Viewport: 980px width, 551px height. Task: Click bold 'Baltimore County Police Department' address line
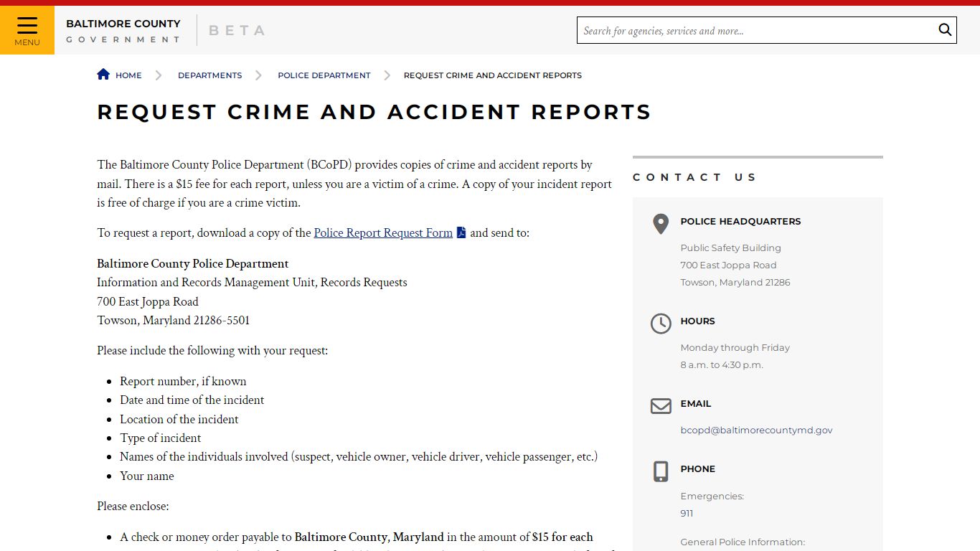(x=193, y=263)
